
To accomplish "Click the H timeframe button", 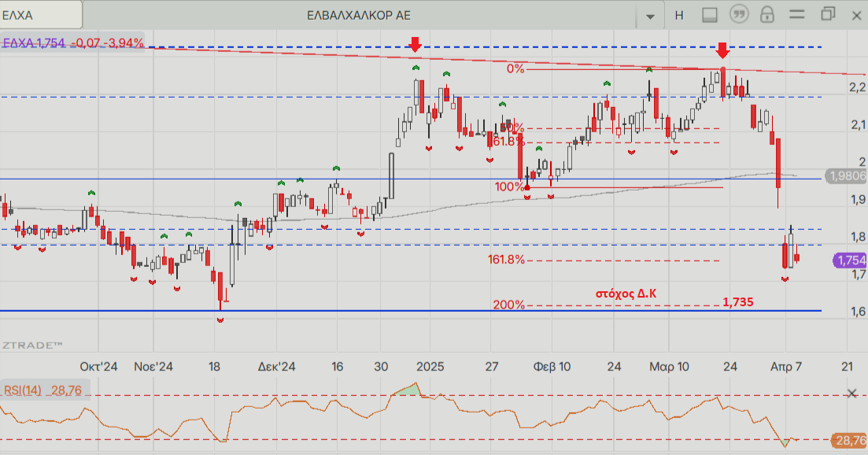I will (x=679, y=16).
